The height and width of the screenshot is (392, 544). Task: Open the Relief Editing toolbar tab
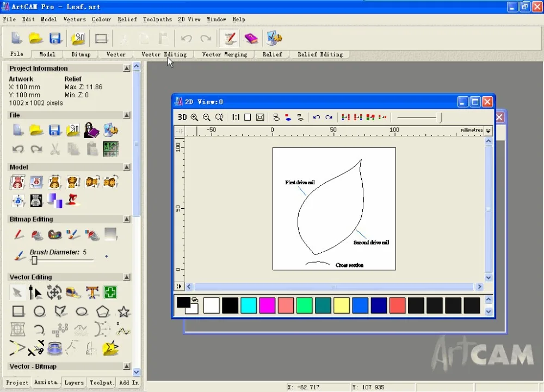[320, 54]
